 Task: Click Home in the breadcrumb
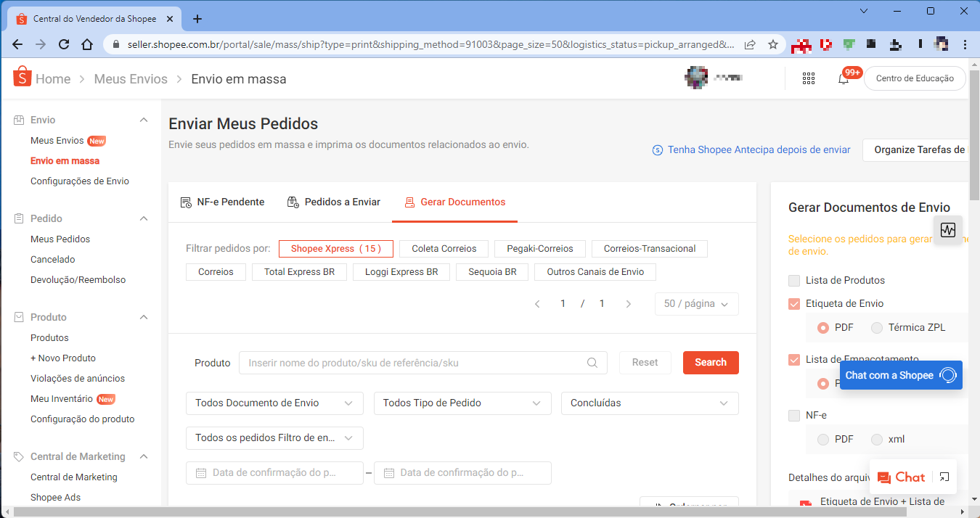(53, 79)
